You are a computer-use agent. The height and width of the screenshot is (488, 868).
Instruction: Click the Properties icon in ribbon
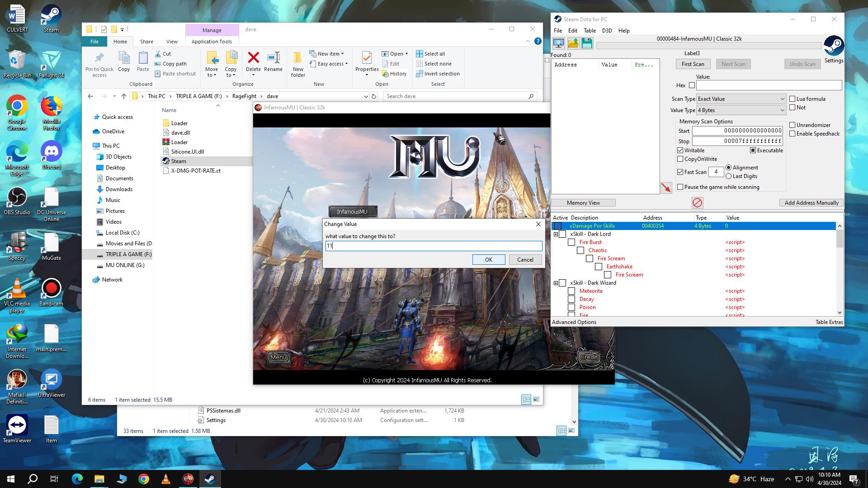(x=367, y=58)
